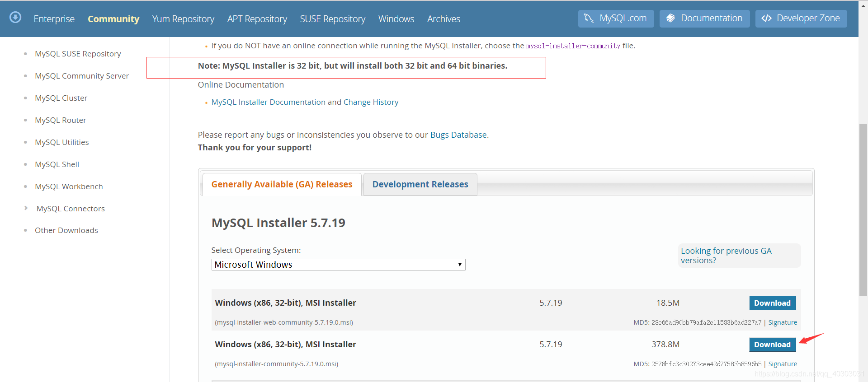Open MySQL SUSE Repository in the sidebar
The image size is (868, 382).
(78, 54)
